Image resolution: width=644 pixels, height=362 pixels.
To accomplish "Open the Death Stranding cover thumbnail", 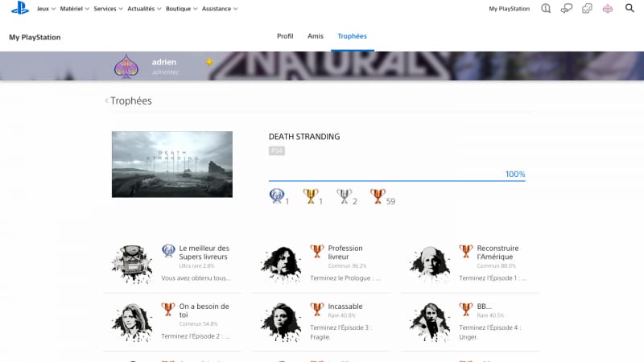I will (x=172, y=164).
